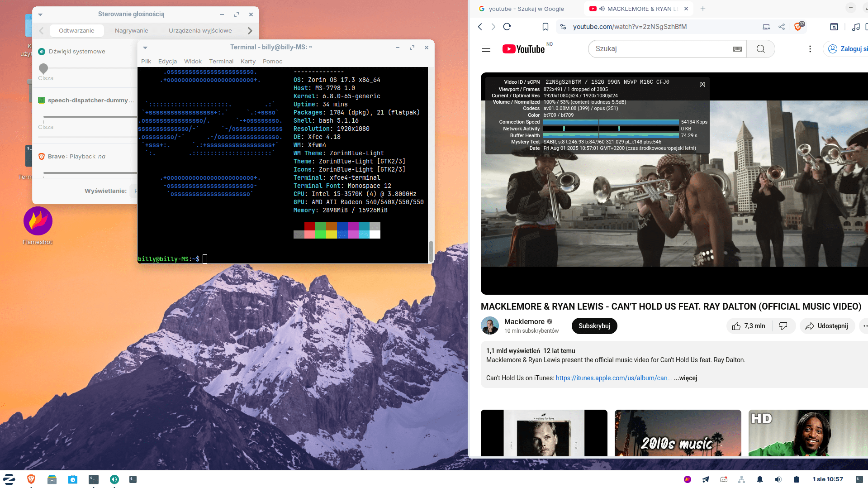Open the Flameshot tray icon

(688, 479)
